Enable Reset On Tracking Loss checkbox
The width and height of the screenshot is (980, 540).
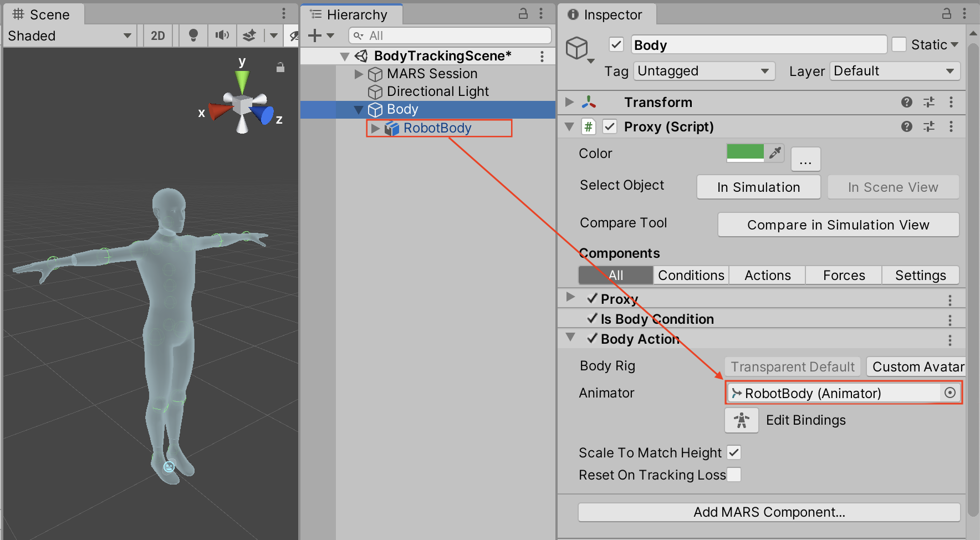[x=734, y=475]
